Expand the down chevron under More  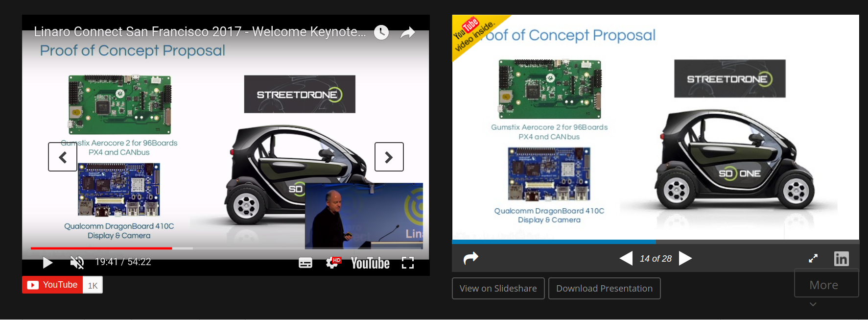pos(813,304)
